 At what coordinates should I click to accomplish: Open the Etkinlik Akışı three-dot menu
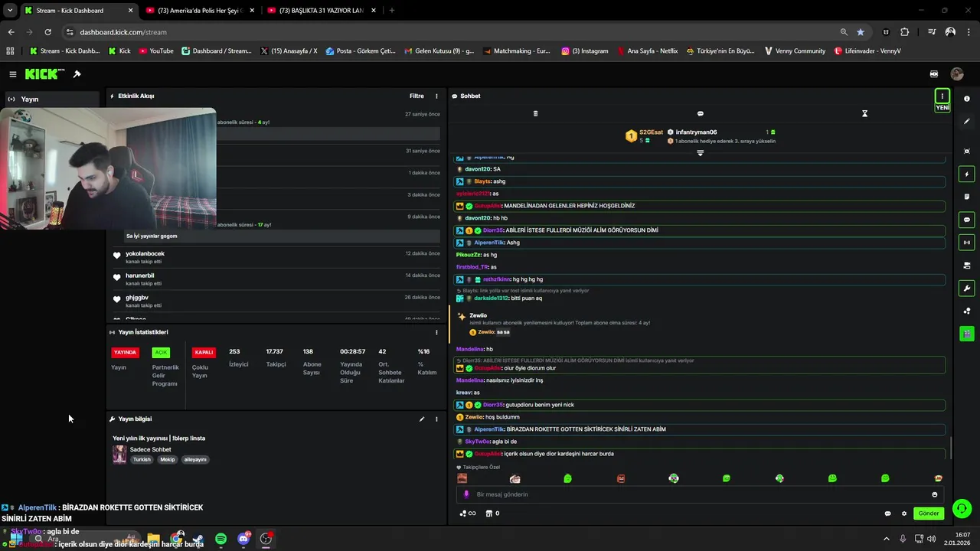(436, 96)
